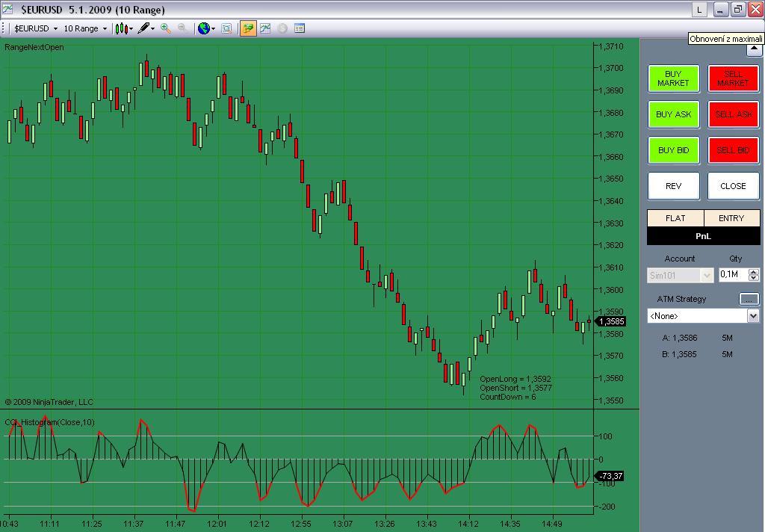This screenshot has height=532, width=765.
Task: Open the indicators chart icon
Action: click(265, 28)
